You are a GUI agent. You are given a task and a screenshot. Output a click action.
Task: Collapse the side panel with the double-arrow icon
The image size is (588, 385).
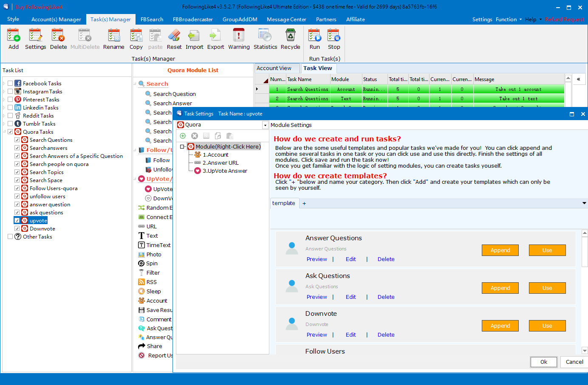(578, 79)
